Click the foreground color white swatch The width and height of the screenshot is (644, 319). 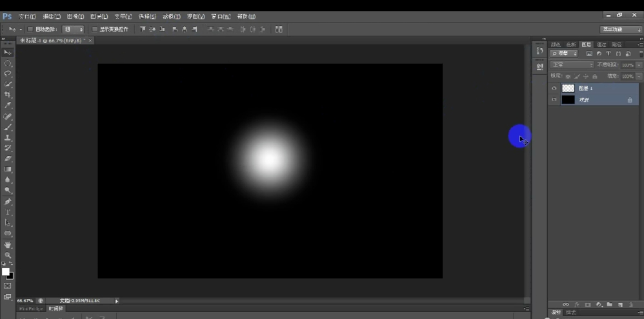click(x=6, y=272)
